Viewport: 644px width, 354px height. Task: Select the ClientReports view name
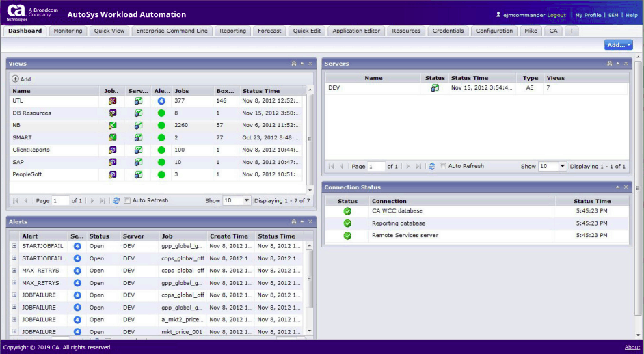tap(31, 150)
